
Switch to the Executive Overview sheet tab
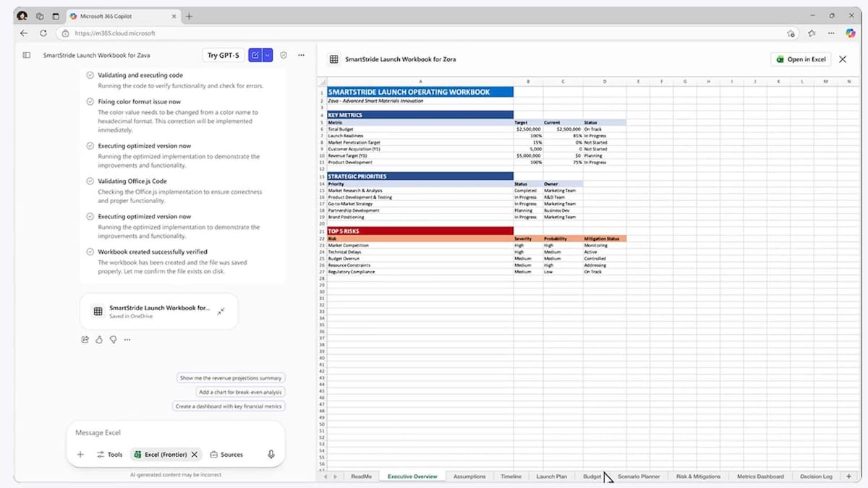click(412, 476)
